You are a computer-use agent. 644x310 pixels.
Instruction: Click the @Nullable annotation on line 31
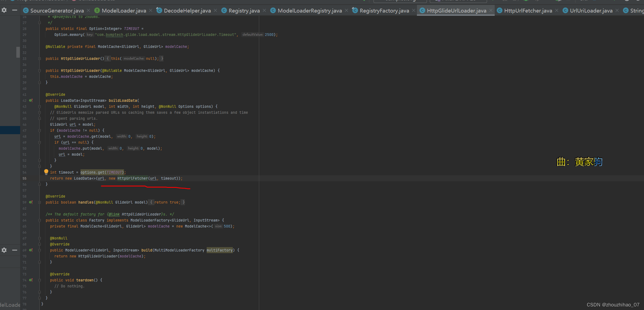(x=55, y=47)
